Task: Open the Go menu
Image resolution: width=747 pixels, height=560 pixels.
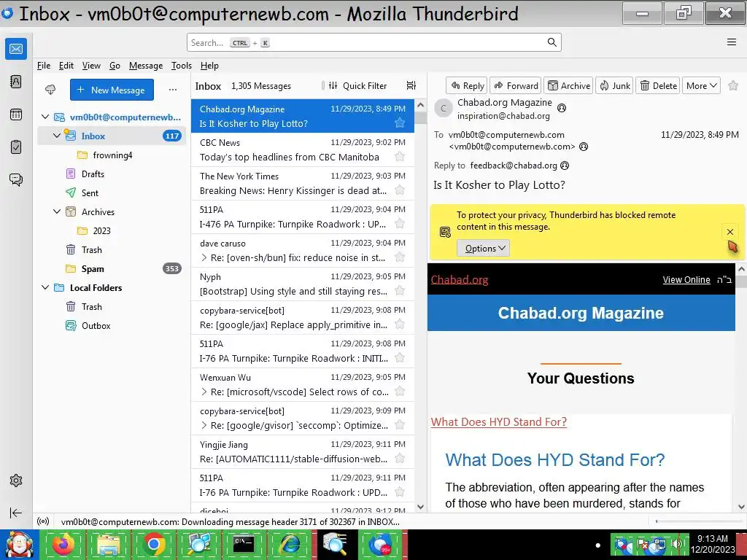Action: click(x=115, y=65)
